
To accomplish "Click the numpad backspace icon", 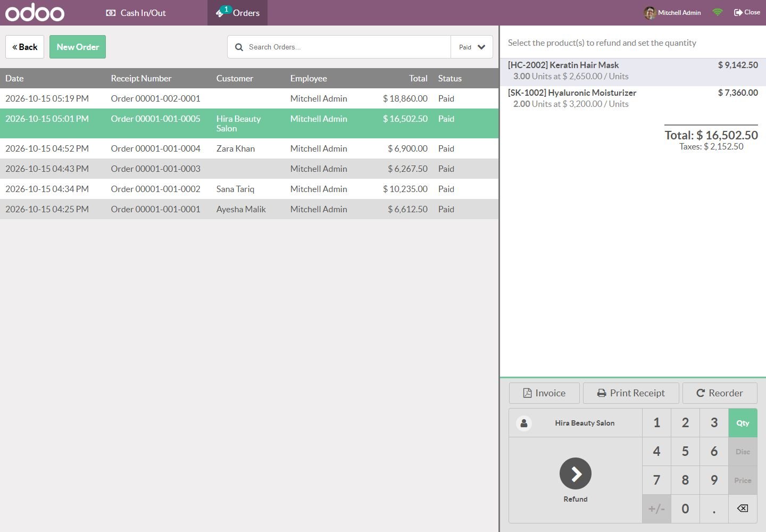I will pyautogui.click(x=743, y=509).
